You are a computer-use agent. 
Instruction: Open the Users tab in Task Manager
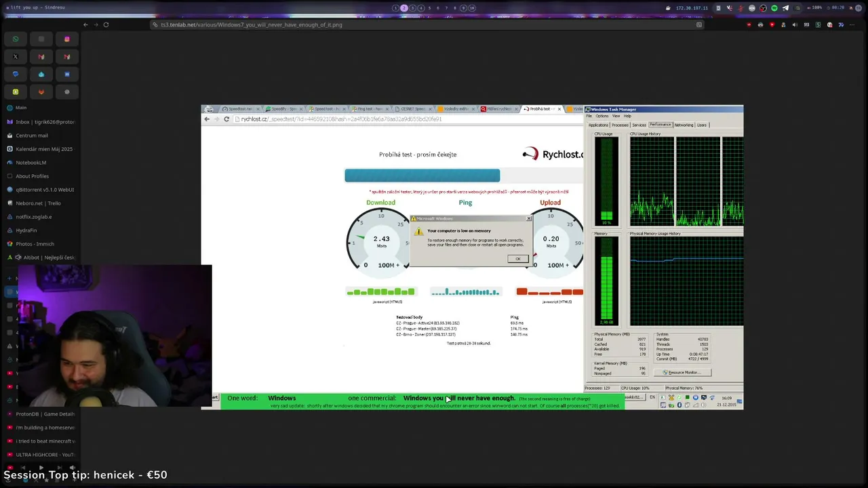click(702, 125)
